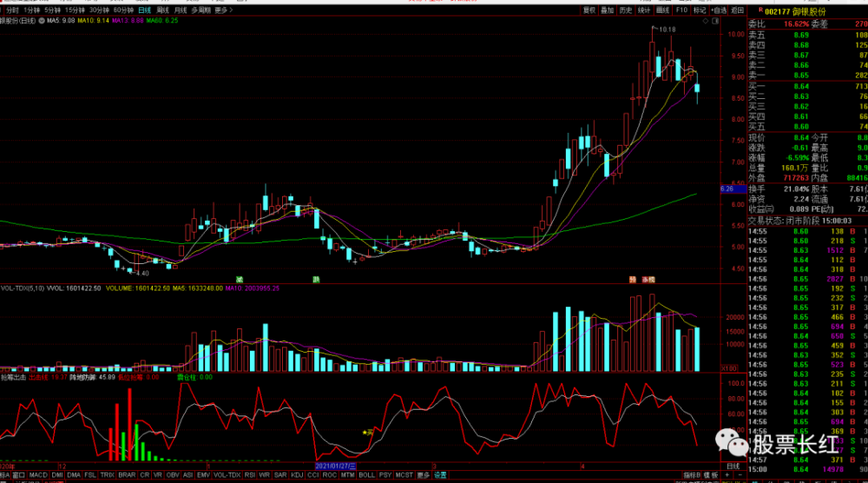Open the 模板 template option

(x=711, y=475)
